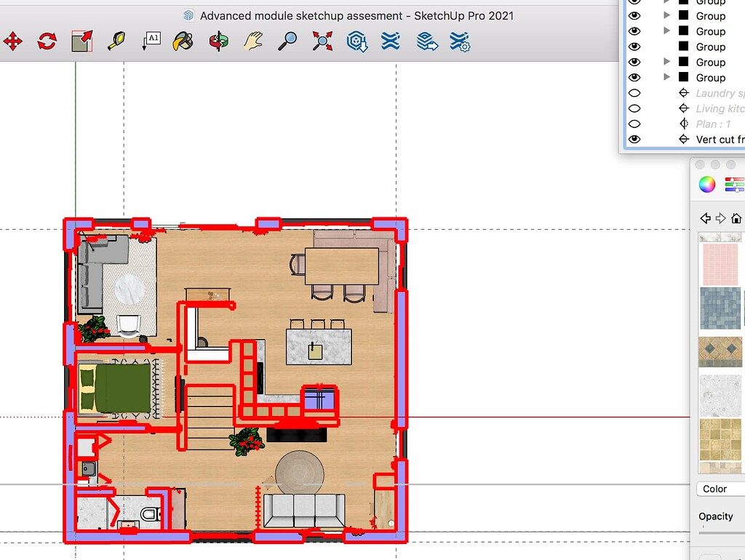Activate the Orbit tool

click(218, 41)
